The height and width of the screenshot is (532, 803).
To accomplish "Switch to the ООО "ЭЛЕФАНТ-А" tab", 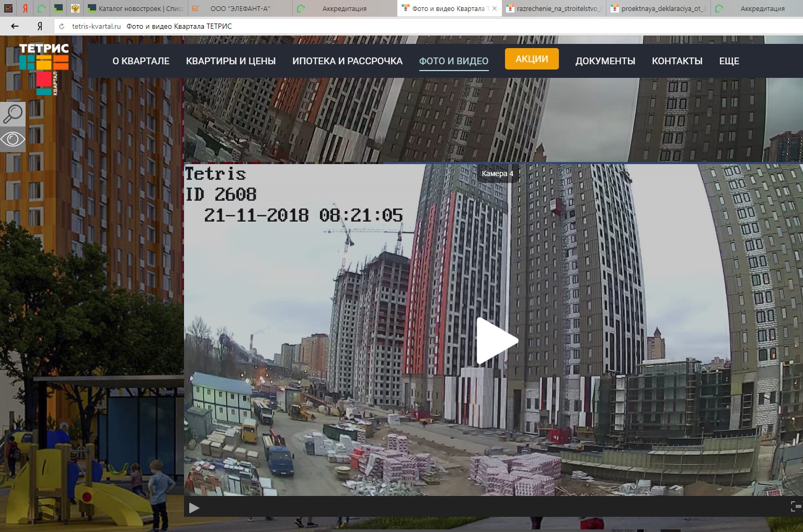I will (x=240, y=8).
